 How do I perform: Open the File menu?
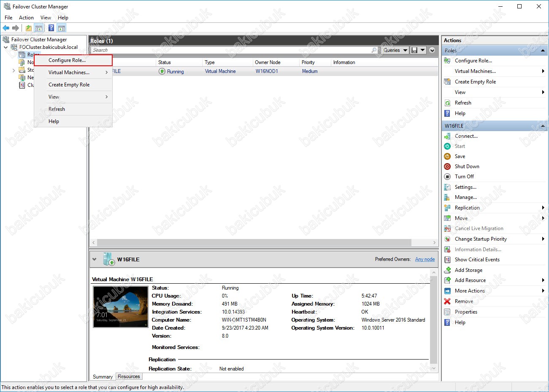(x=8, y=18)
